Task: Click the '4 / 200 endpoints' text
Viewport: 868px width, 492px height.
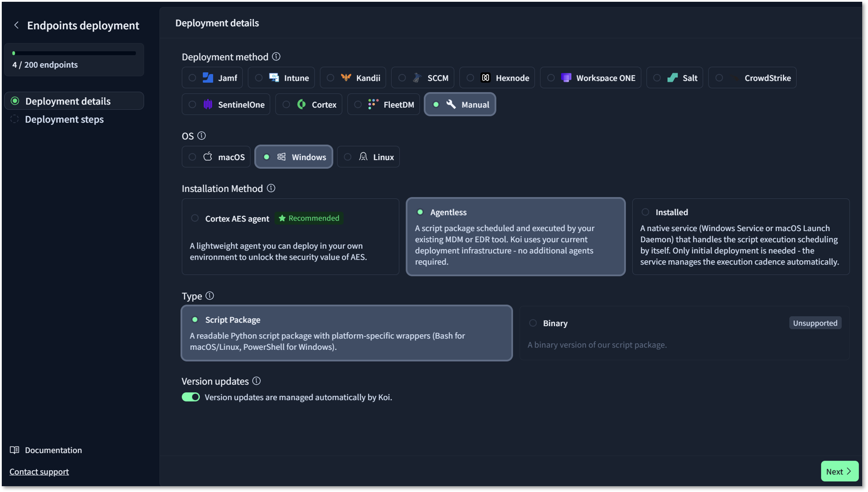Action: click(x=45, y=65)
